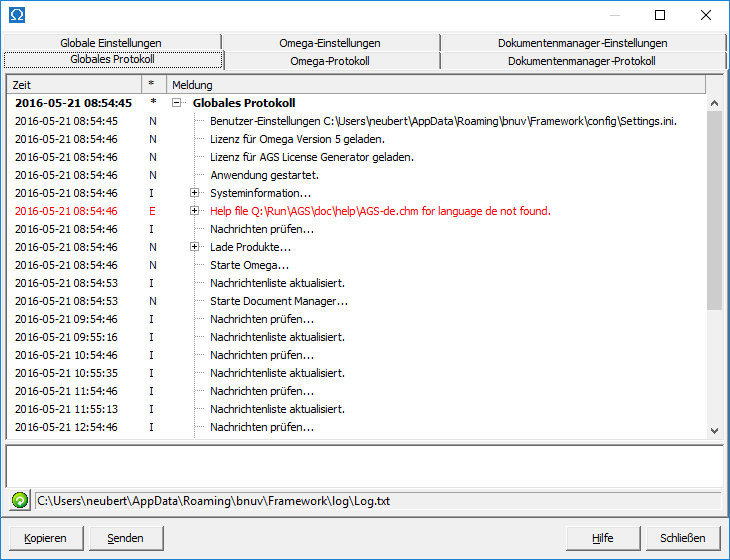Viewport: 730px width, 560px height.
Task: Open the Dokumentenmanager-Protokoll tab
Action: (581, 61)
